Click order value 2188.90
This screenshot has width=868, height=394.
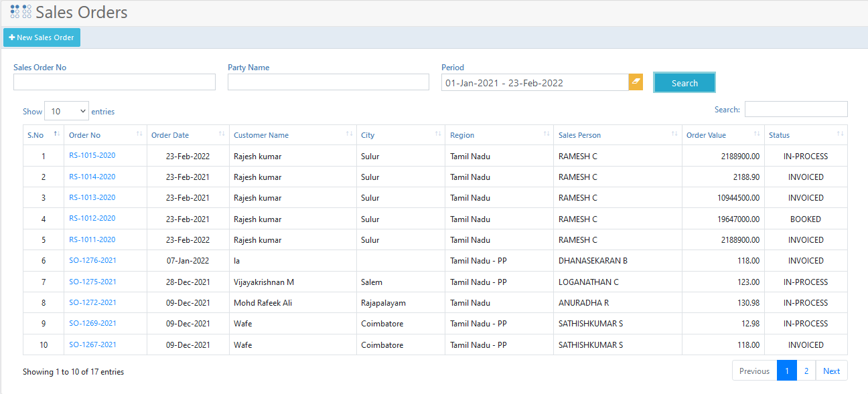click(x=747, y=177)
